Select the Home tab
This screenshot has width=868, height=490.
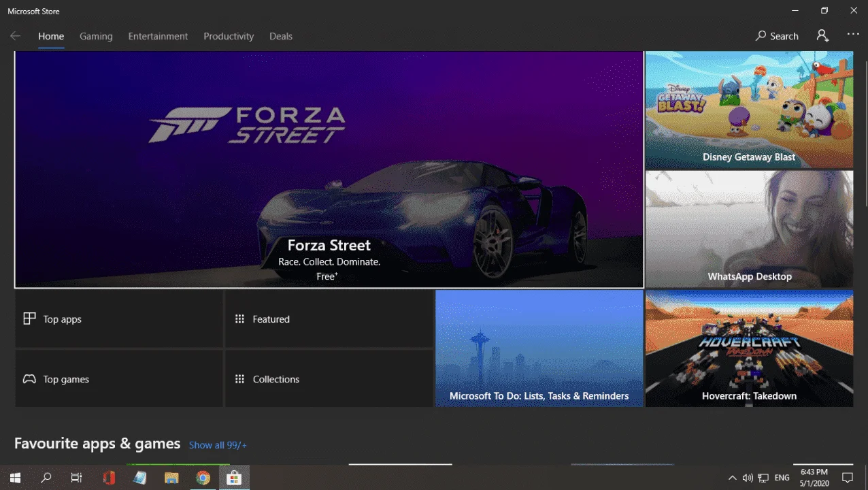[51, 36]
